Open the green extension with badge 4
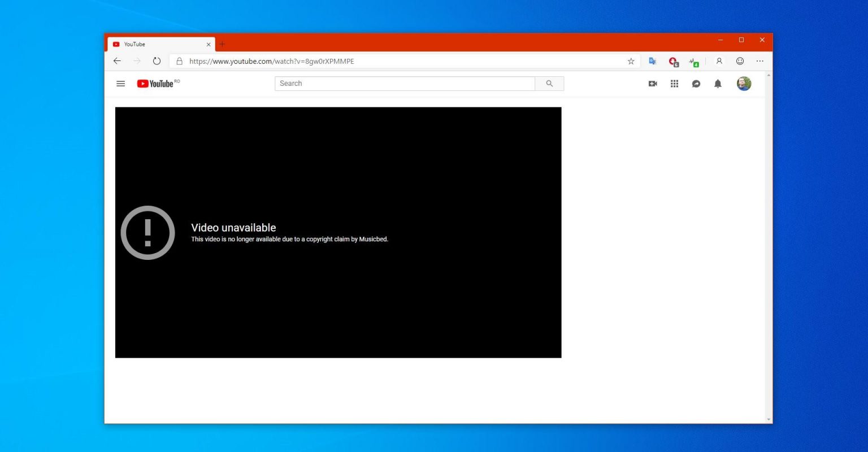 (694, 62)
